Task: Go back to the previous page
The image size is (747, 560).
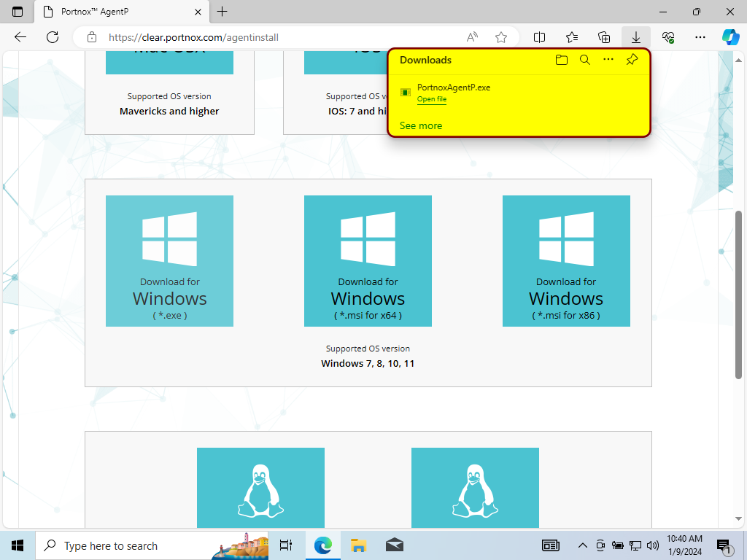Action: [x=20, y=37]
